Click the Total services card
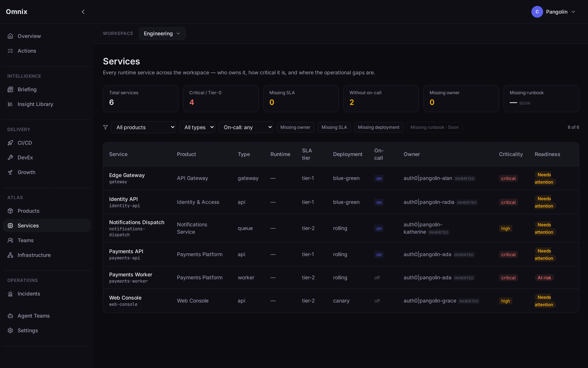This screenshot has width=588, height=368. click(x=141, y=99)
